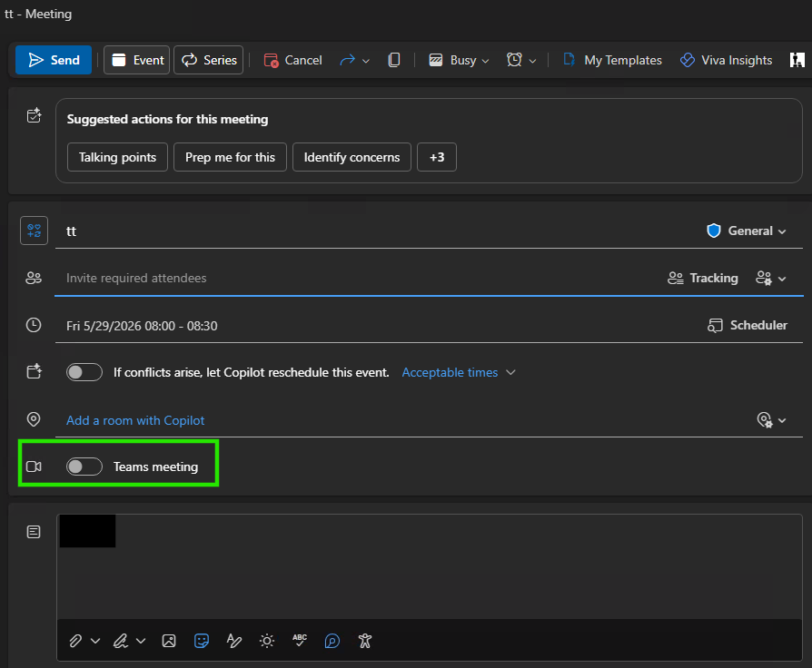Open the accessibility checker icon
Viewport: 812px width, 668px height.
365,641
